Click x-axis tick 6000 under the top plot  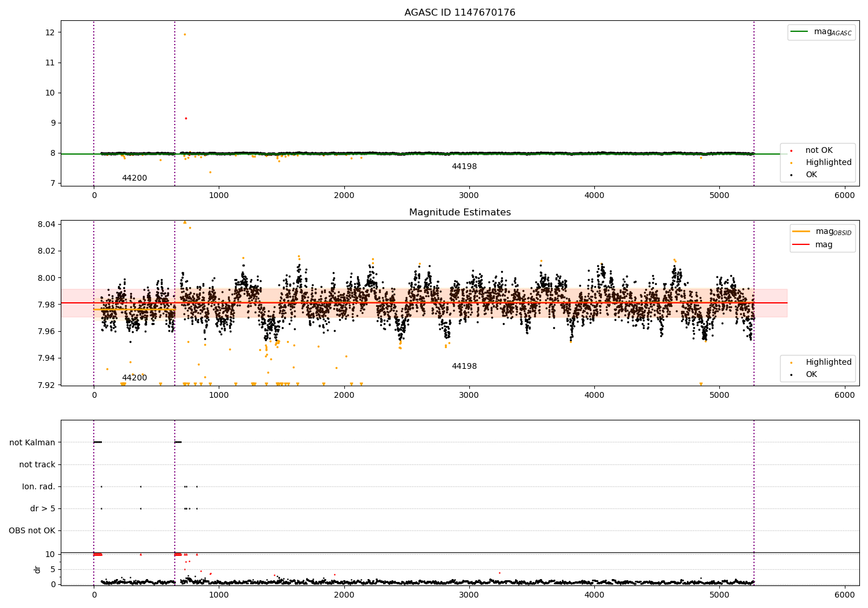pos(844,196)
